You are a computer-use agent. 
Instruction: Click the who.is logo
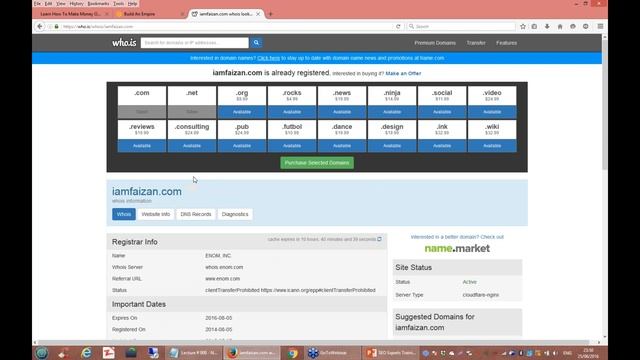(124, 42)
